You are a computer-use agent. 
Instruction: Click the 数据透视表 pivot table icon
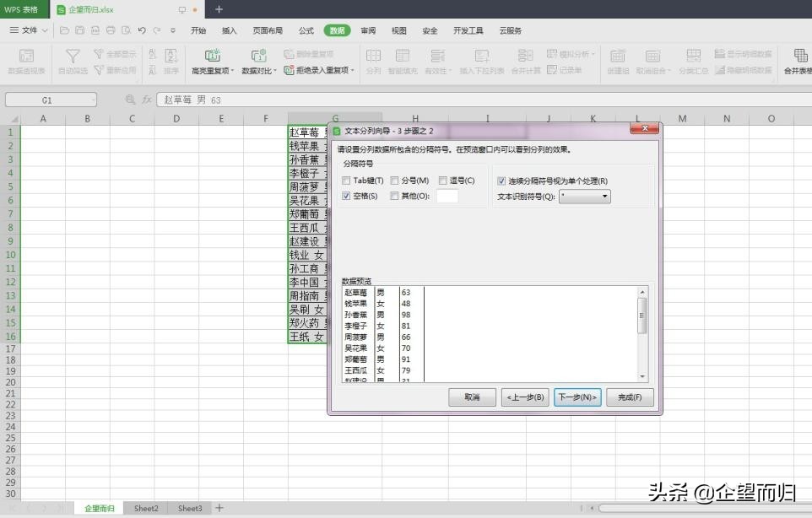(x=26, y=56)
